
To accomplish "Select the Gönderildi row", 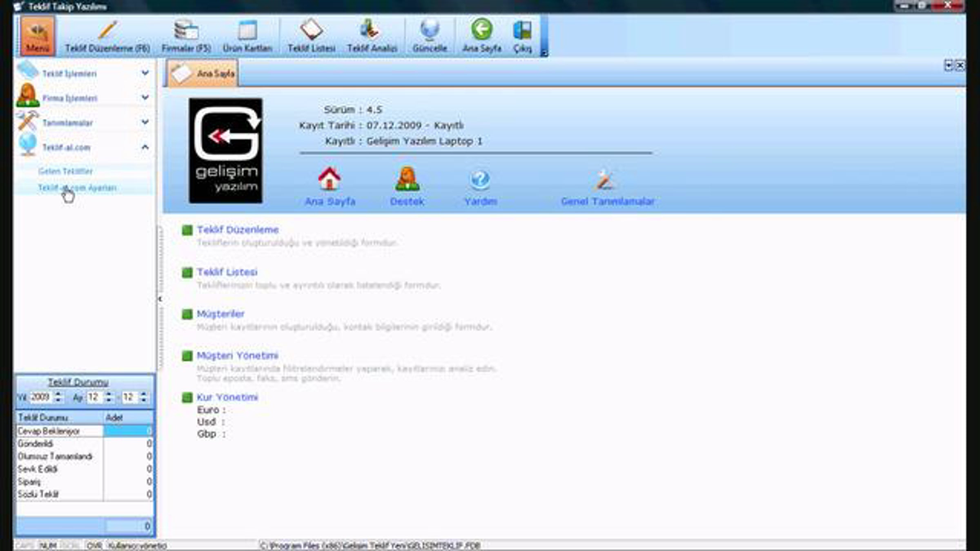I will [85, 444].
